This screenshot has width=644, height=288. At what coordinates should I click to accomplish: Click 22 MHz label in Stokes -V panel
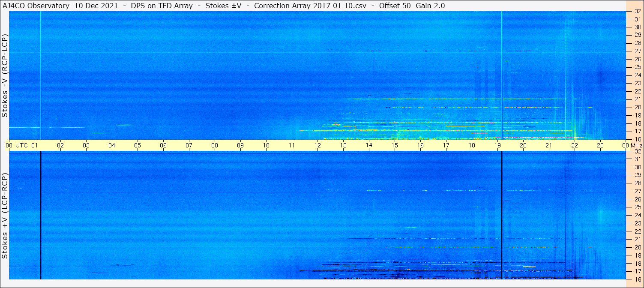[638, 91]
